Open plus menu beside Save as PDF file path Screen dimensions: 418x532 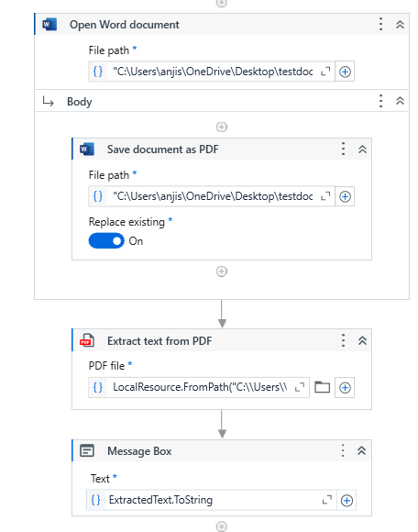pyautogui.click(x=345, y=196)
